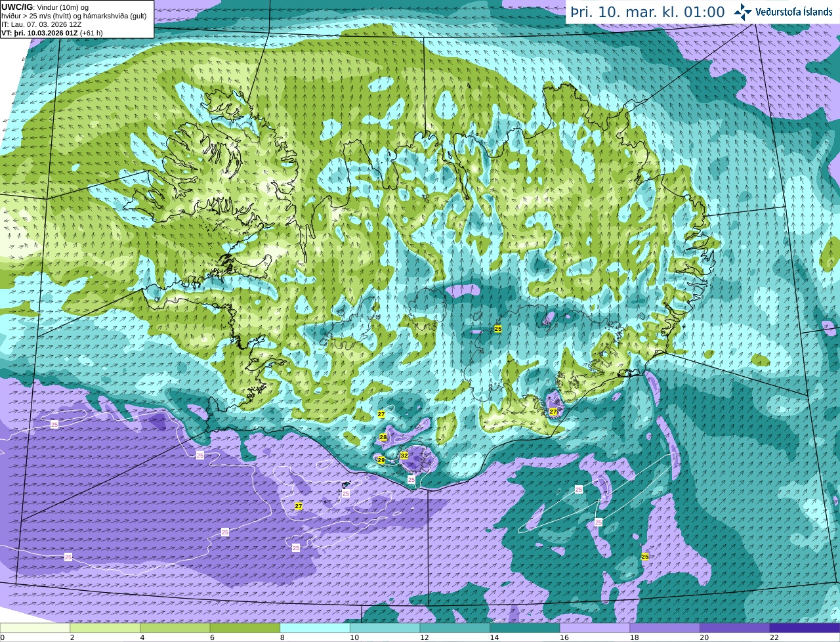Pick the 4–6 m/s green legend swatch

(175, 628)
